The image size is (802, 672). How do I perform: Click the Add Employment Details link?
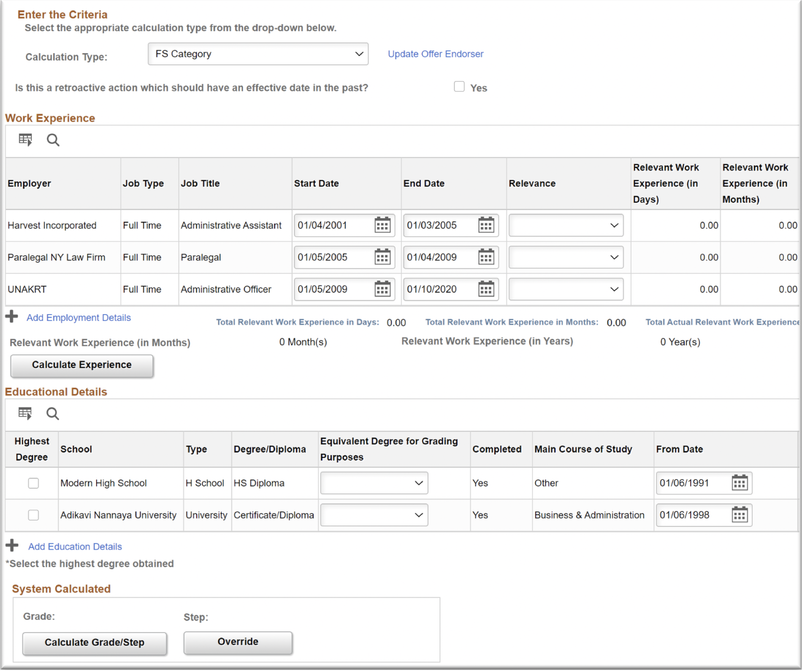coord(79,318)
